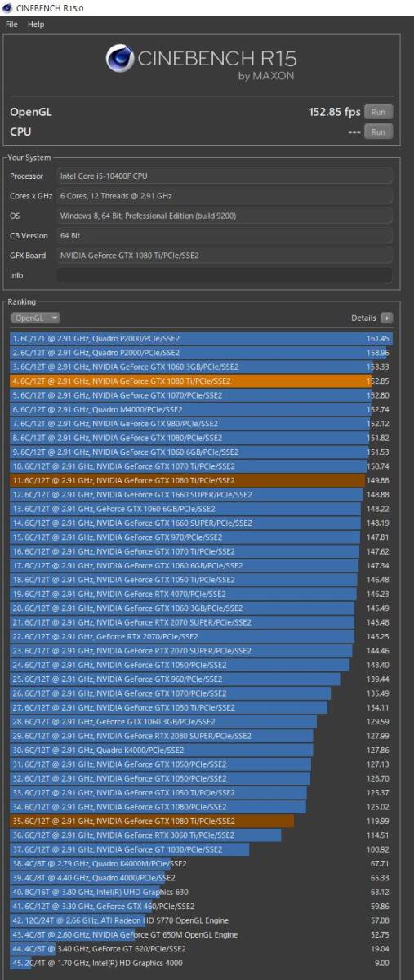
Task: Select the CB Version 64 Bit field
Action: click(x=225, y=235)
